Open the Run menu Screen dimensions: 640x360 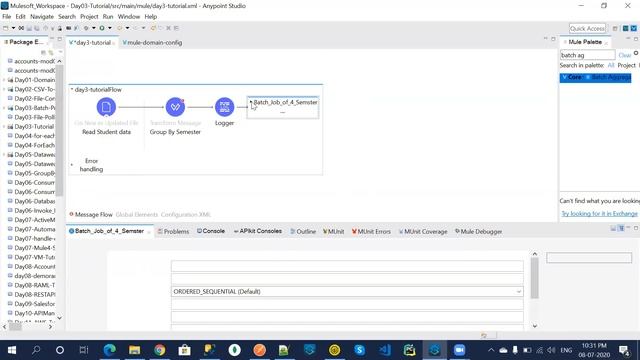pos(108,17)
